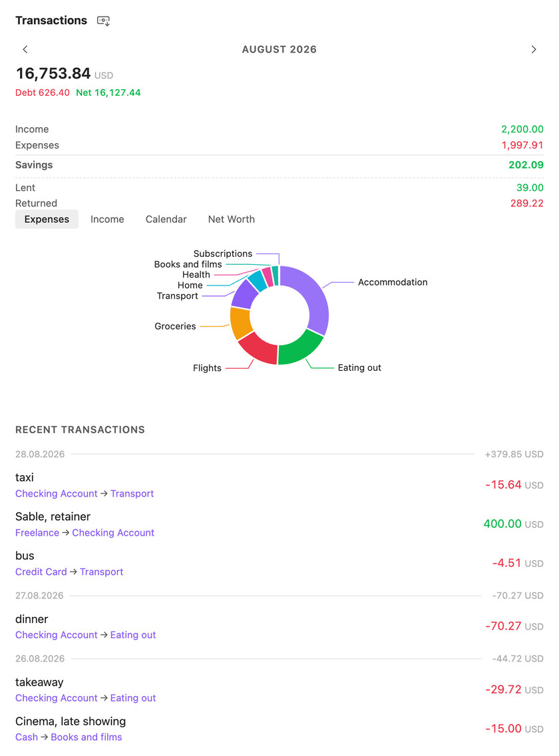Open Eating out link in takeaway row
559x756 pixels.
[133, 698]
